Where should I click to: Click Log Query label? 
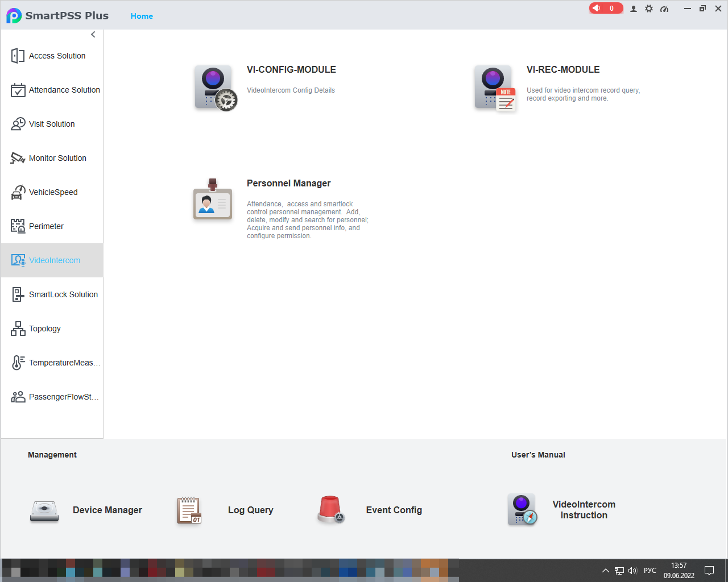[251, 510]
